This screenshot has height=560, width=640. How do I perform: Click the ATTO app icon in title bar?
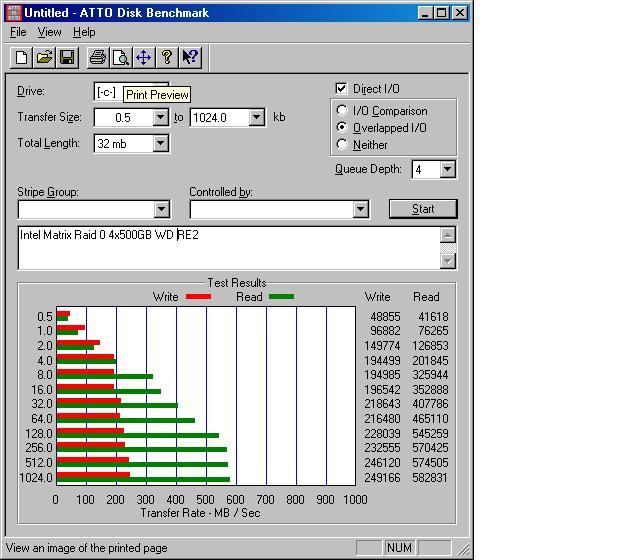[x=13, y=13]
